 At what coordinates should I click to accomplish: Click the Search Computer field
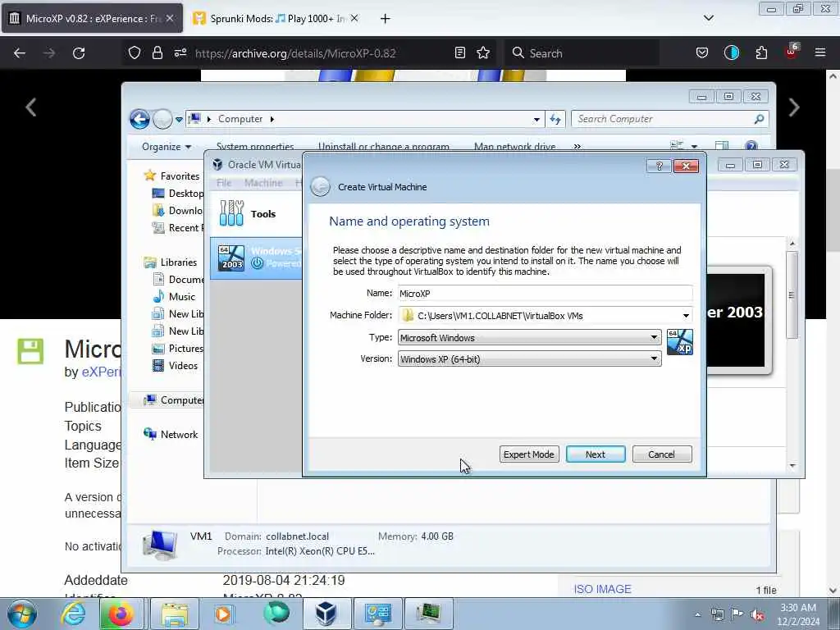[669, 119]
